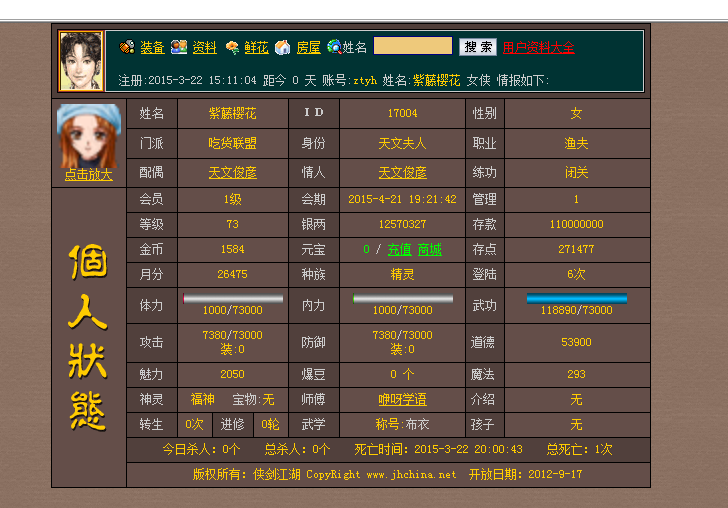Click the 搜索 button
728x508 pixels.
pyautogui.click(x=478, y=47)
